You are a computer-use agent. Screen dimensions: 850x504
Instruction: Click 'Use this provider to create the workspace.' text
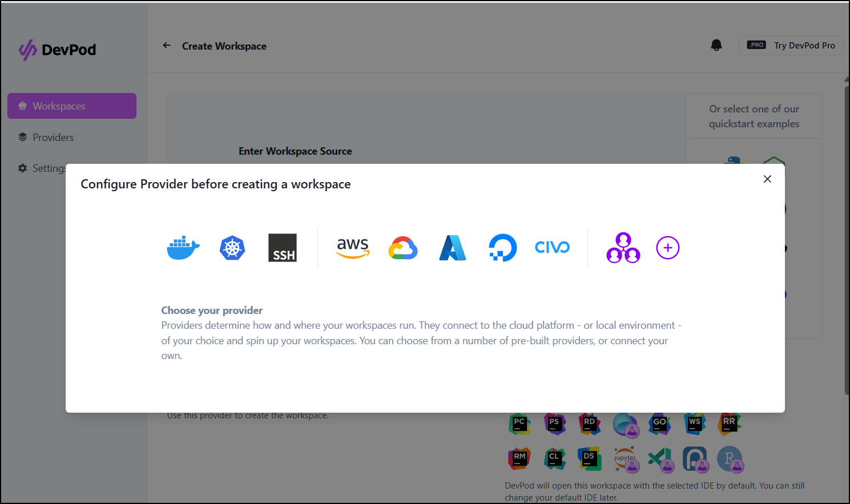pyautogui.click(x=248, y=416)
